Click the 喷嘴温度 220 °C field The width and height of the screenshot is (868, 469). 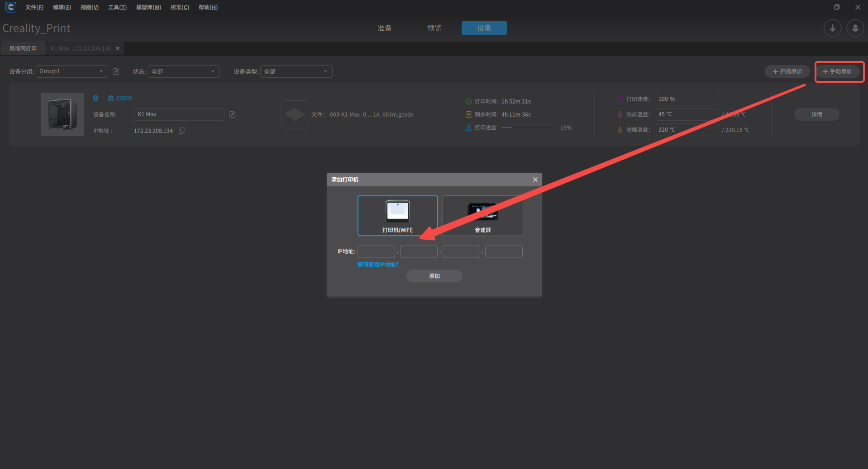pos(687,130)
